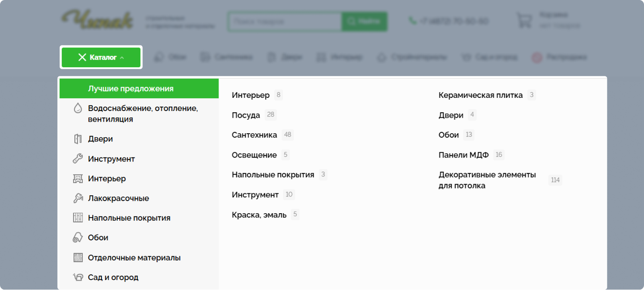Click the flooring icon beside sidebar Напольные покрытия
644x290 pixels.
click(78, 218)
